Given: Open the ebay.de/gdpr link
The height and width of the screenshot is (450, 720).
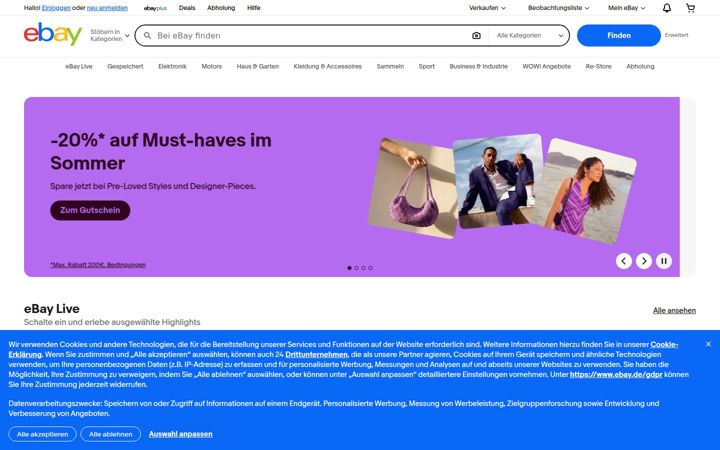Looking at the screenshot, I should click(x=616, y=375).
